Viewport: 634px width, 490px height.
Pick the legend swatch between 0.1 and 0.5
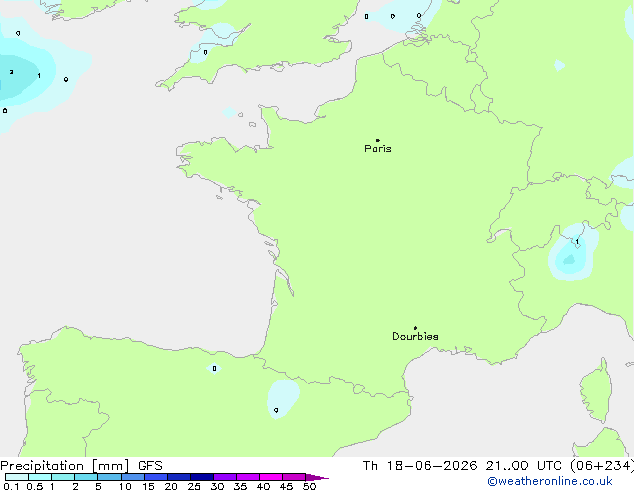point(17,477)
